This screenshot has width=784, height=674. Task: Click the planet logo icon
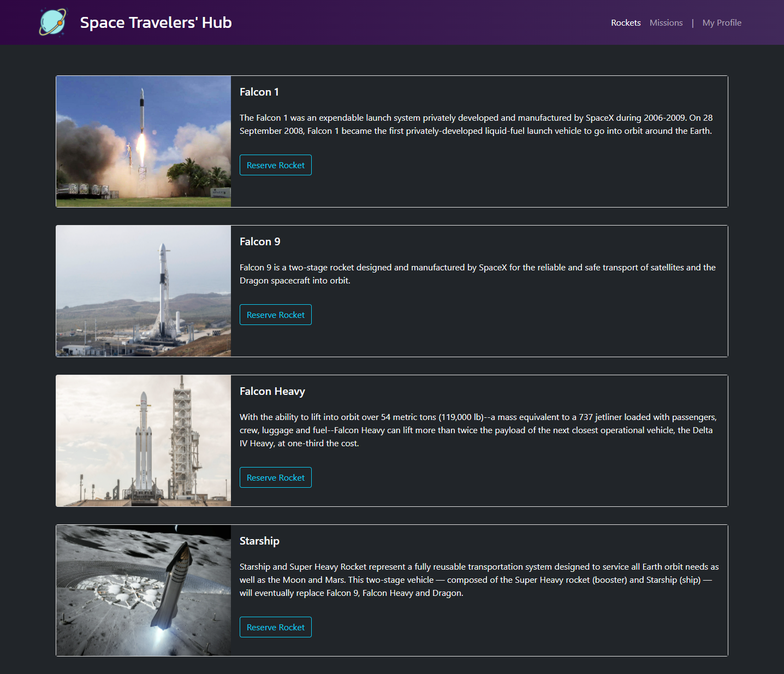pos(53,22)
